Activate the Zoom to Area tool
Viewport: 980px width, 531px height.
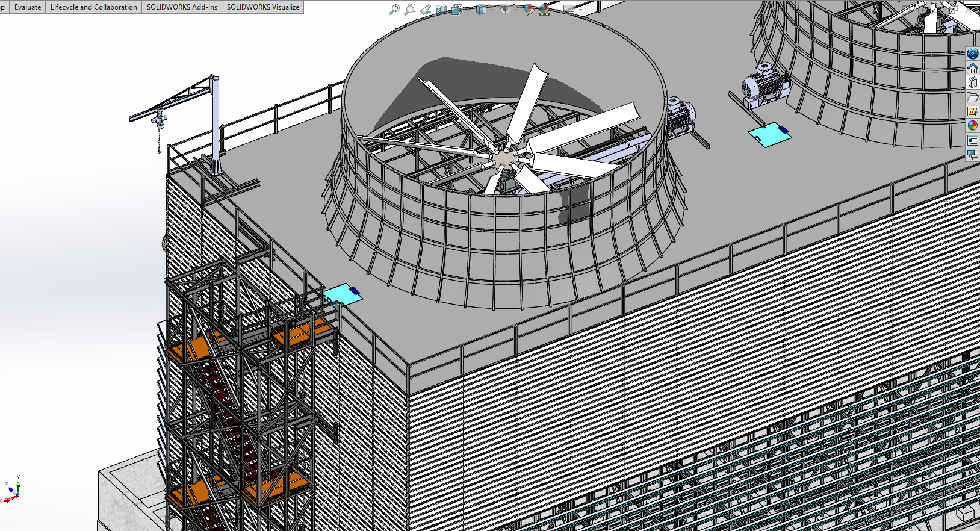(410, 10)
